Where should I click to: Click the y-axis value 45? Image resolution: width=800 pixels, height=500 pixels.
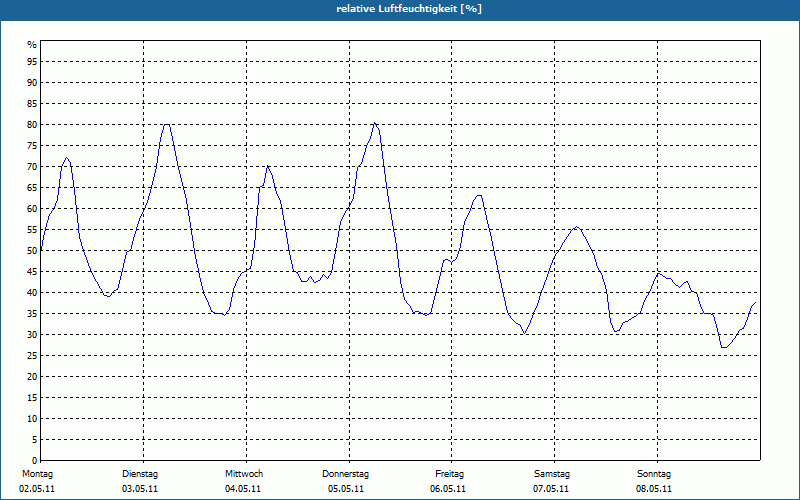click(32, 271)
